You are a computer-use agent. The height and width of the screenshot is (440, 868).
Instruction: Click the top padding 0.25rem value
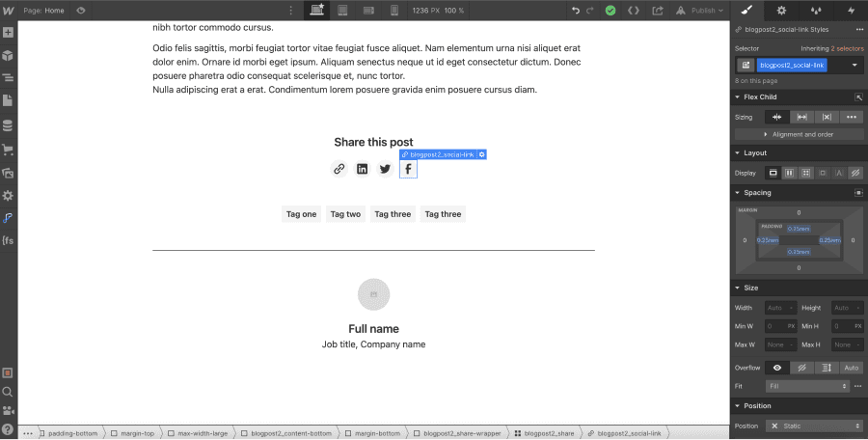point(799,229)
